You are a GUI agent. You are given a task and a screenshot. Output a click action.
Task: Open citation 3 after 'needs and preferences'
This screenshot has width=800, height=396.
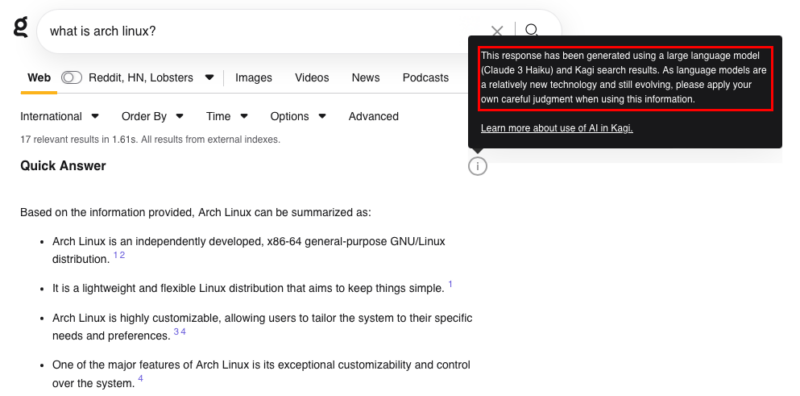click(176, 332)
